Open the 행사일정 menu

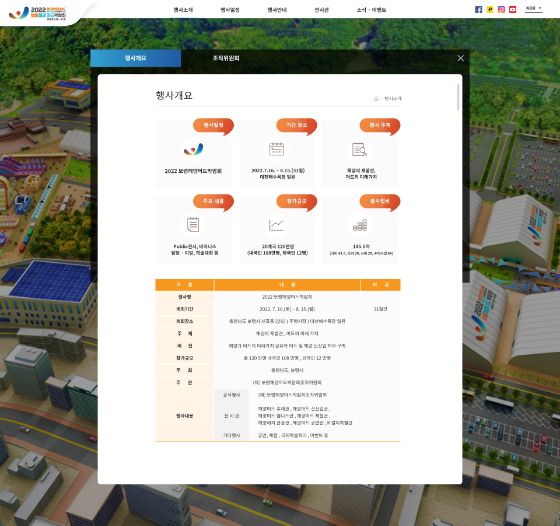(x=230, y=10)
